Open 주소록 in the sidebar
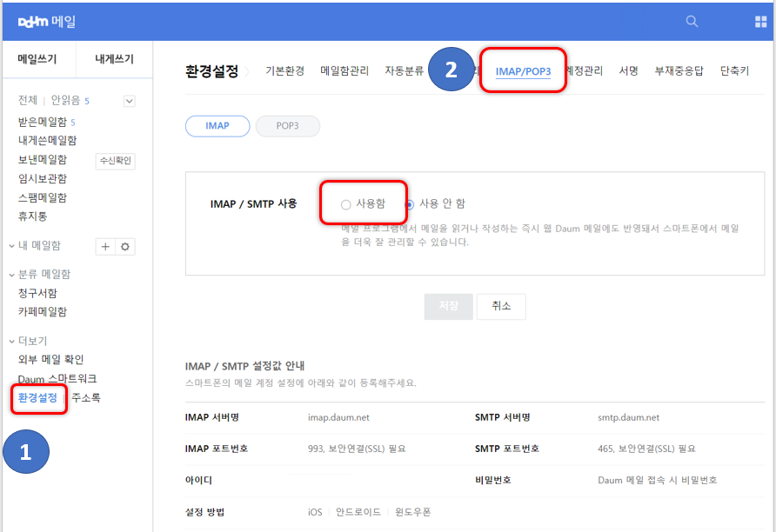The height and width of the screenshot is (532, 776). [x=86, y=398]
